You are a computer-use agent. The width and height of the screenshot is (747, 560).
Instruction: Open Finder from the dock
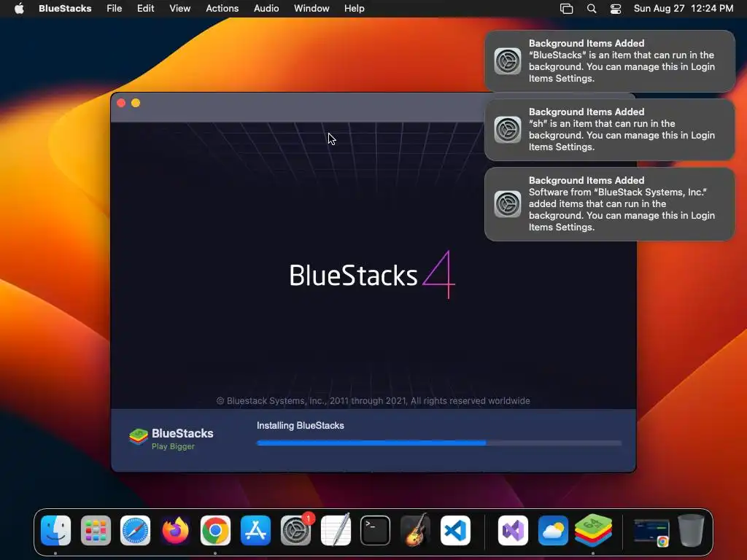(55, 530)
